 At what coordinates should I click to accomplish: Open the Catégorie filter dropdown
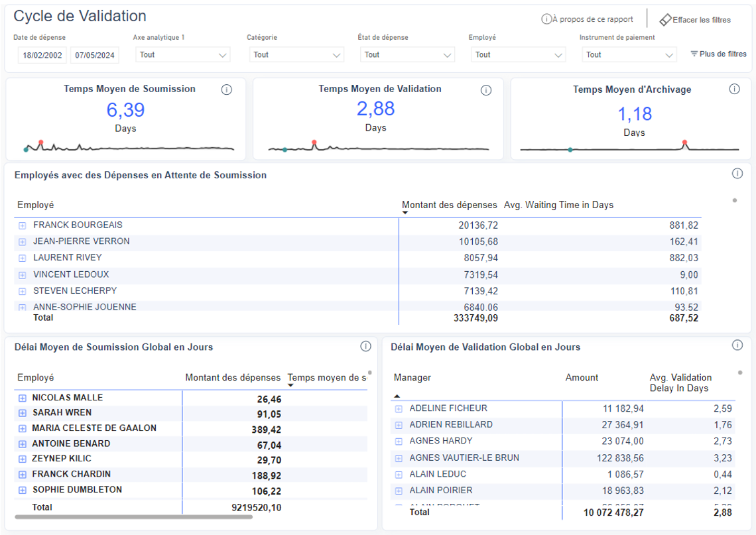click(296, 55)
